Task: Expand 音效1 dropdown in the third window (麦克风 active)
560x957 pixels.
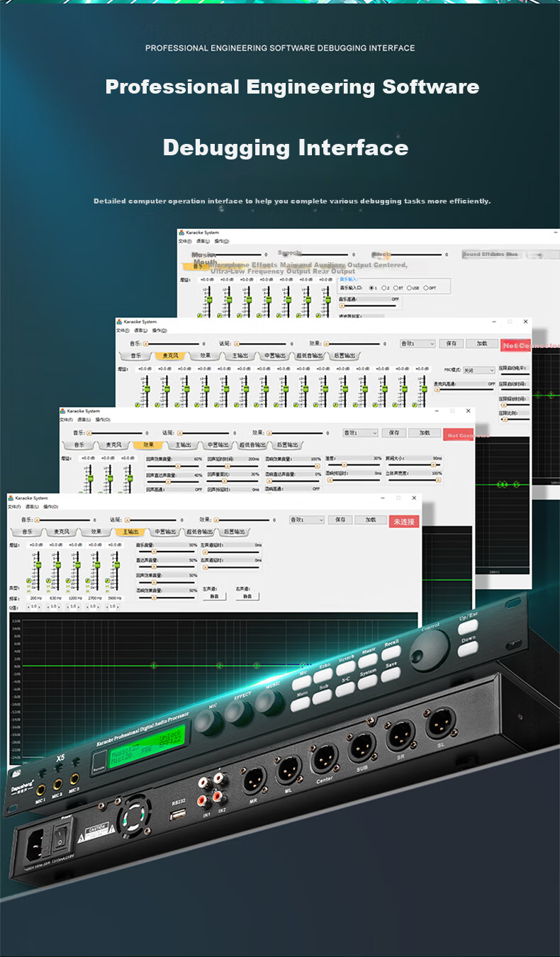Action: coord(418,343)
